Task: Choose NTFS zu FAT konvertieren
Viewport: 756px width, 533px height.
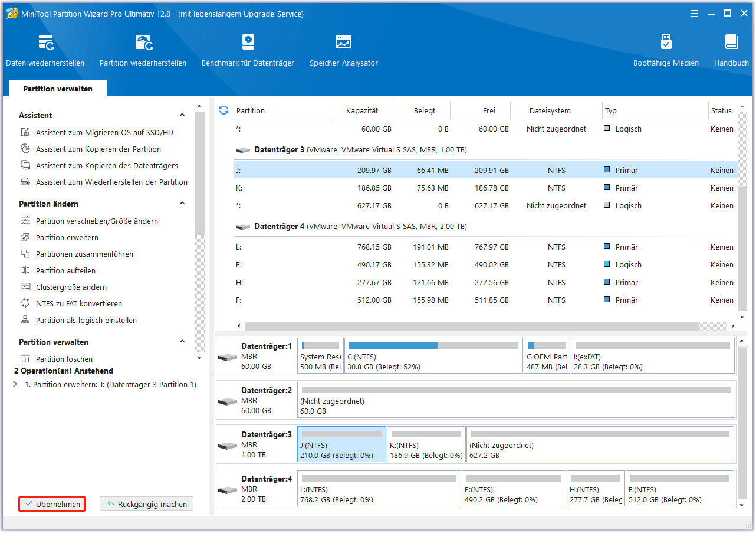Action: point(79,304)
